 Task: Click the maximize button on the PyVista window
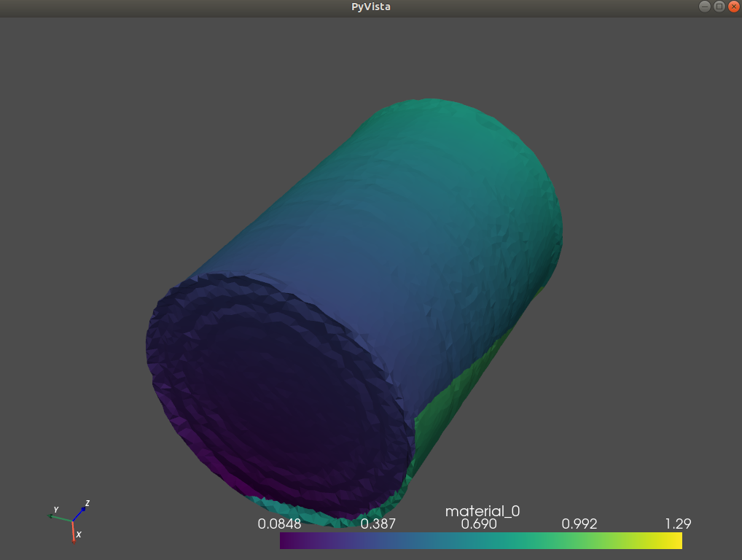pos(718,7)
